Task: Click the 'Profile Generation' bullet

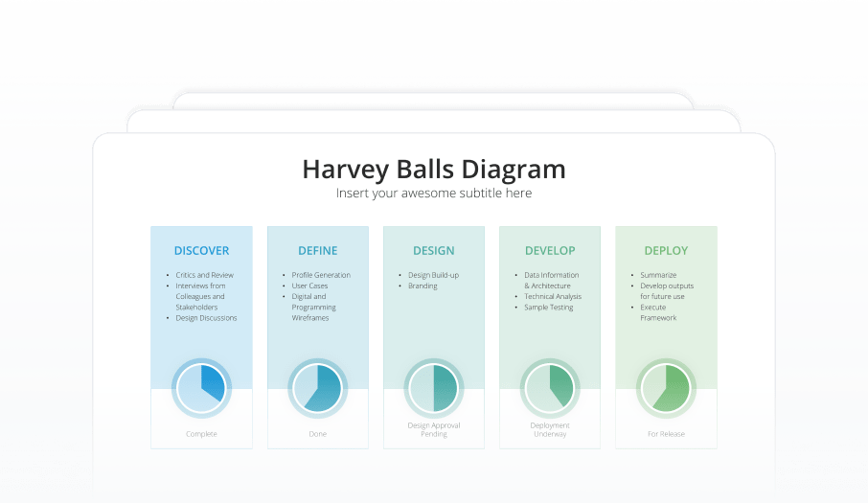Action: (x=321, y=275)
